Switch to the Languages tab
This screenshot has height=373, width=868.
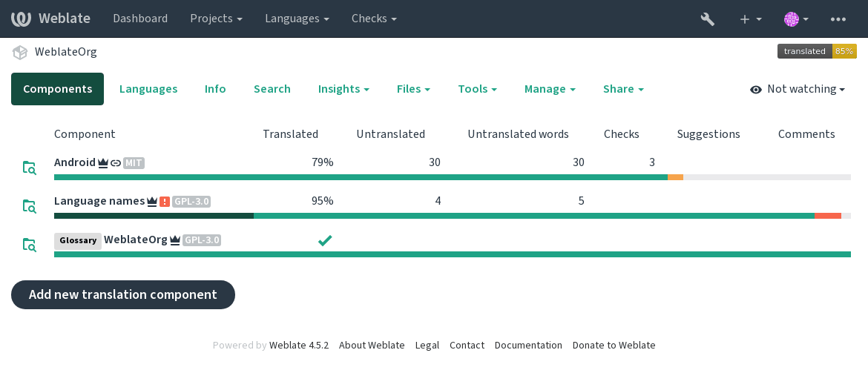(148, 89)
